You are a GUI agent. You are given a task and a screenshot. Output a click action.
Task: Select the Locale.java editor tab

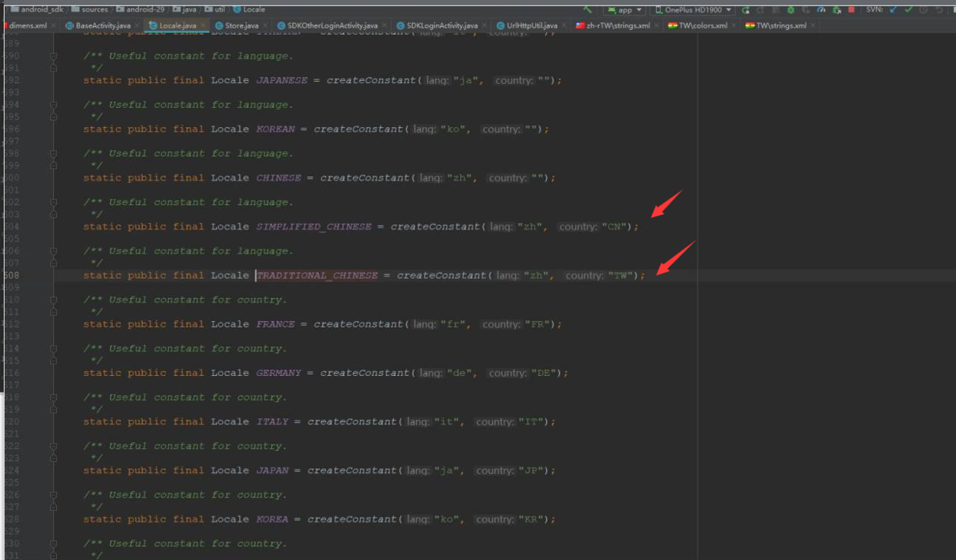click(178, 25)
